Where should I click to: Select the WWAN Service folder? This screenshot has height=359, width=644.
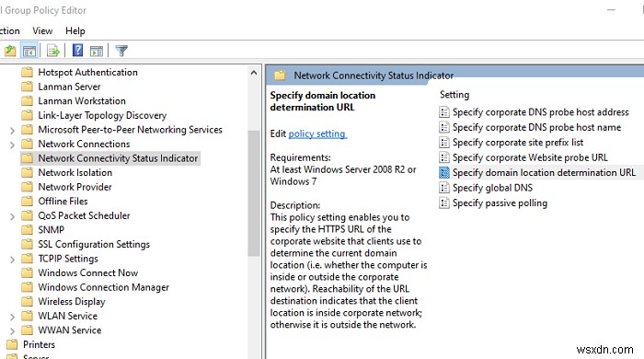(62, 330)
